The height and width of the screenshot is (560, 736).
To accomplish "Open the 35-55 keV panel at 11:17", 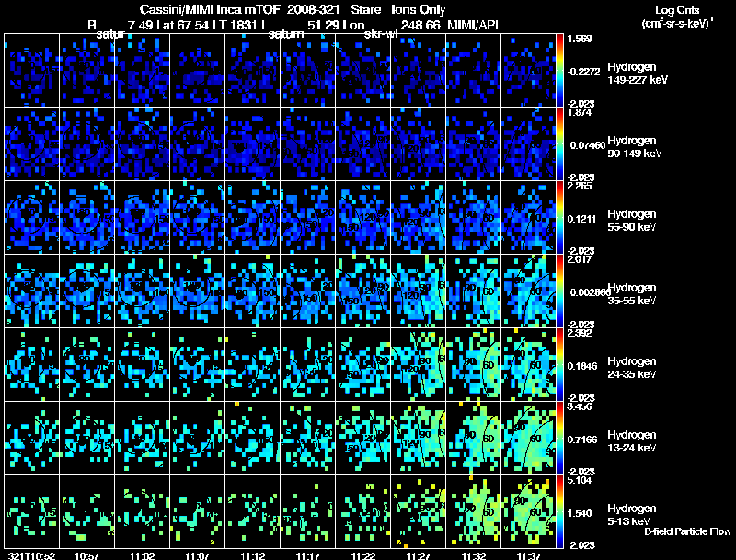I will tap(308, 291).
